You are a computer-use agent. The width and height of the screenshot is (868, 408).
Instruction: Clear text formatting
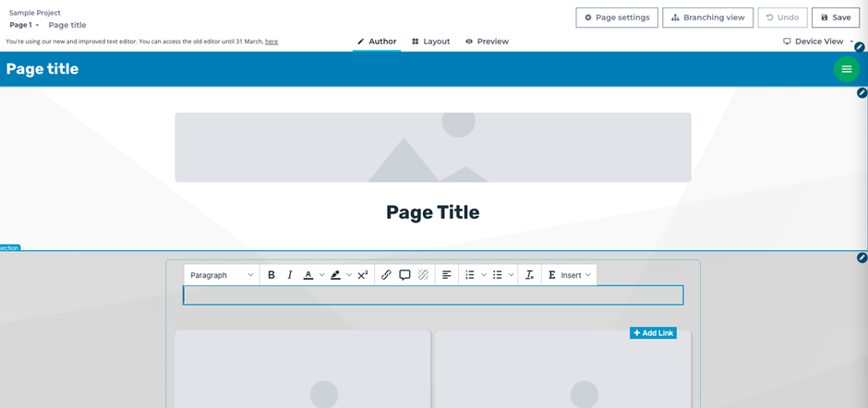pos(530,275)
